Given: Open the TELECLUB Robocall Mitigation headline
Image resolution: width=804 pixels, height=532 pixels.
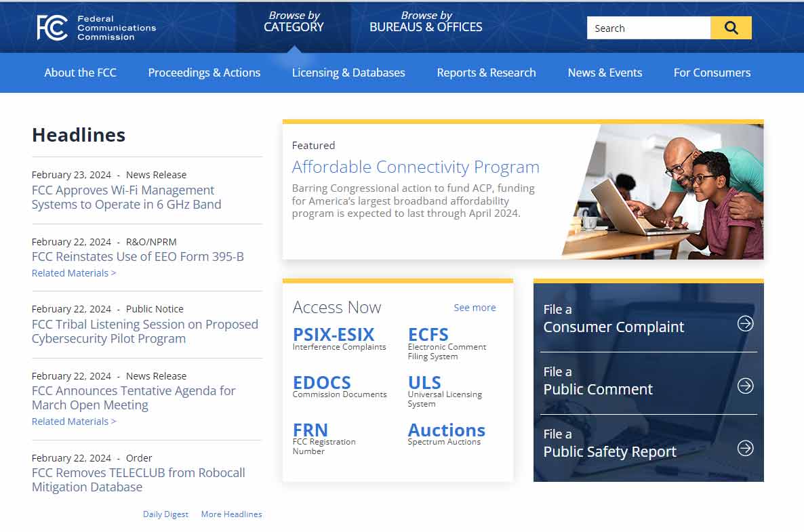Looking at the screenshot, I should (x=138, y=480).
